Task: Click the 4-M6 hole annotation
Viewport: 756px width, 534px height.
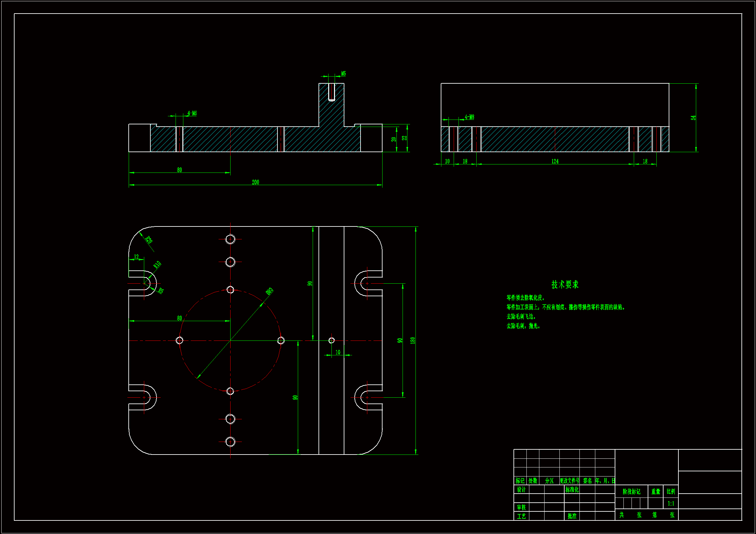Action: [x=192, y=113]
